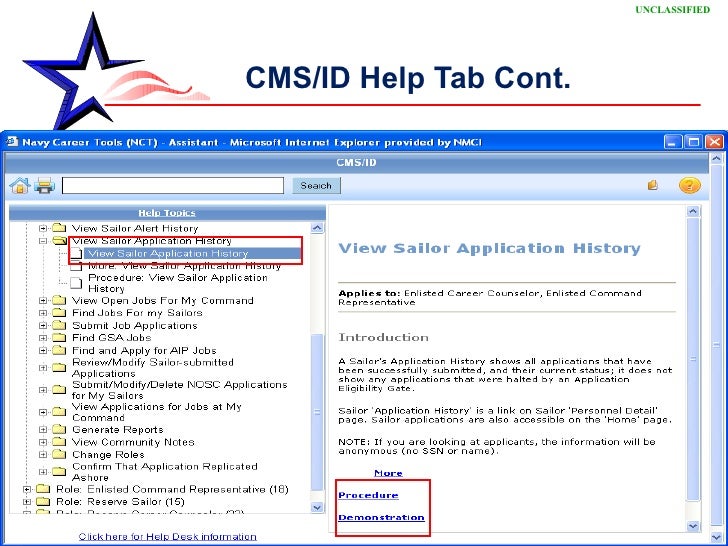The height and width of the screenshot is (546, 728).
Task: Click Find GSA Jobs folder icon
Action: pyautogui.click(x=59, y=338)
